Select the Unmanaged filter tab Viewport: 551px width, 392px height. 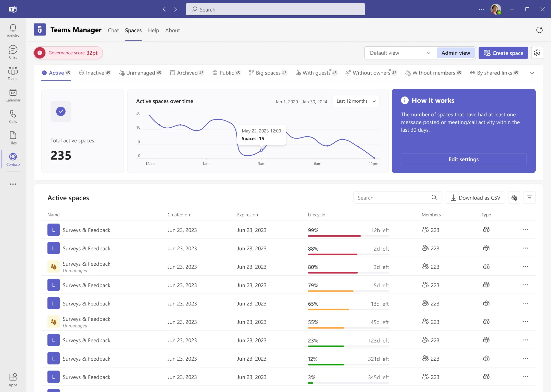point(140,73)
